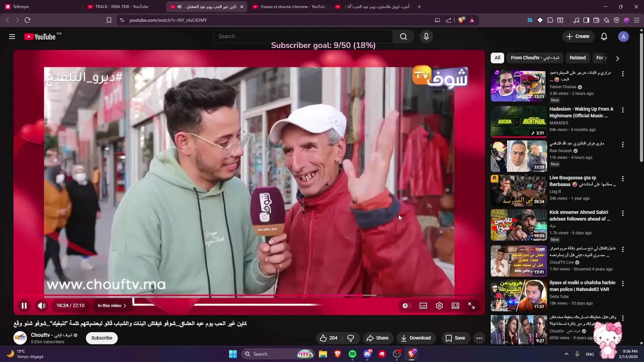Focus the YouTube search field
Screen dimensions: 644x362
point(303,36)
